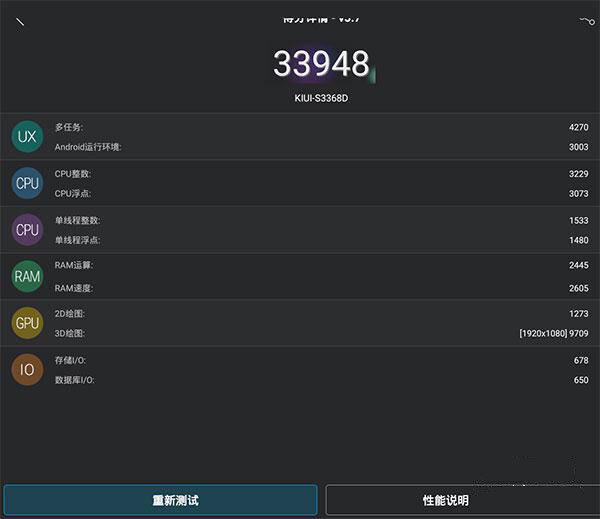The width and height of the screenshot is (600, 519).
Task: Tap the 性能说明 performance info button
Action: click(462, 500)
